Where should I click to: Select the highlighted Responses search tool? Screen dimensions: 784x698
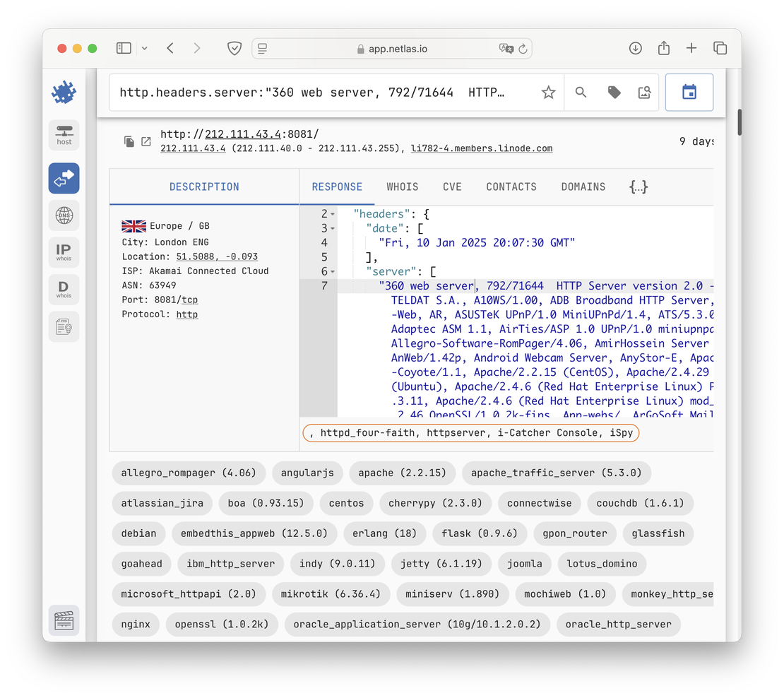[64, 178]
